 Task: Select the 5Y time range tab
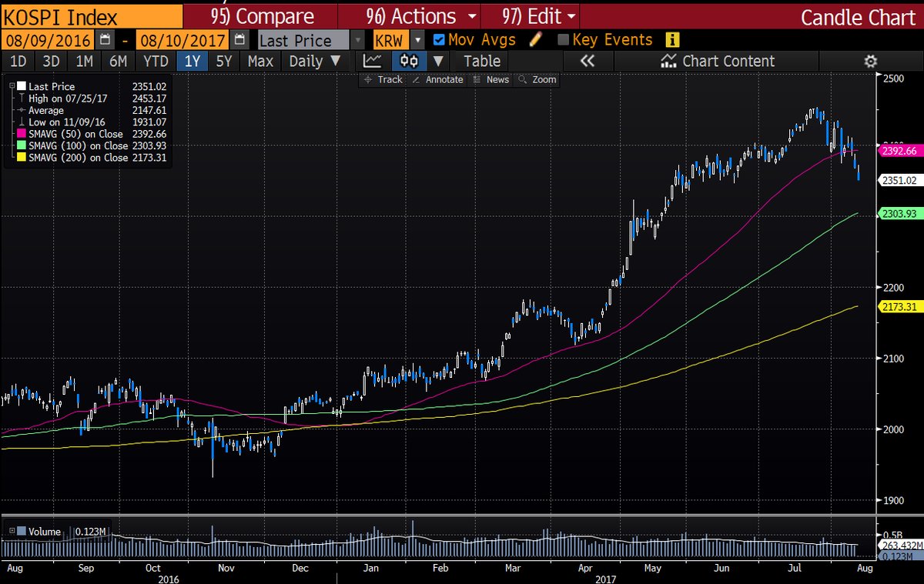pyautogui.click(x=223, y=62)
